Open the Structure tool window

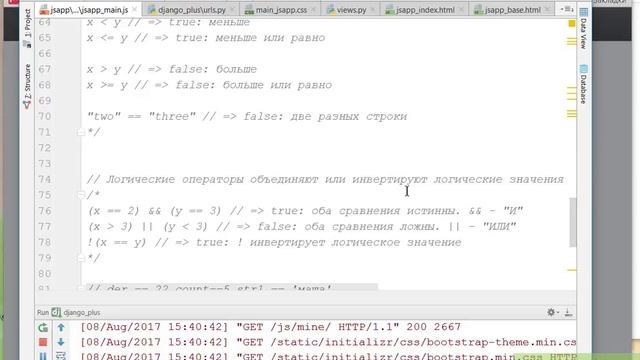coord(27,87)
